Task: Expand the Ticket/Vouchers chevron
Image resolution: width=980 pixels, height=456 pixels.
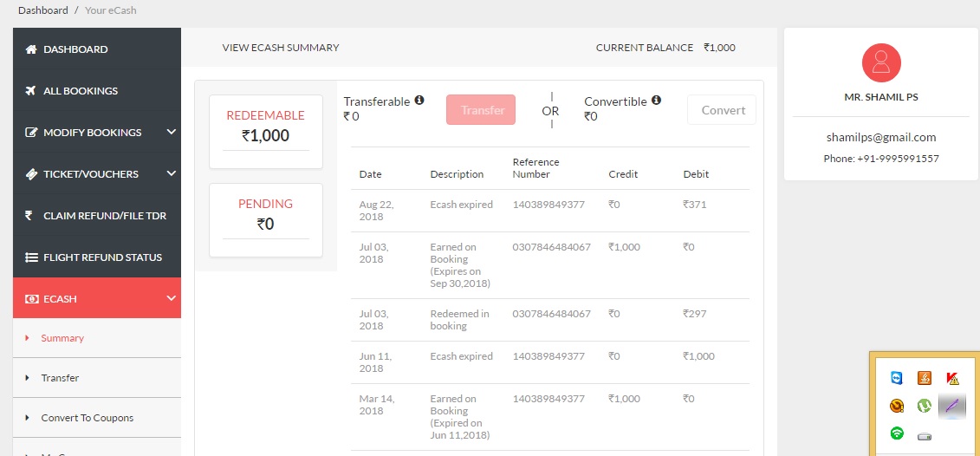Action: 172,173
